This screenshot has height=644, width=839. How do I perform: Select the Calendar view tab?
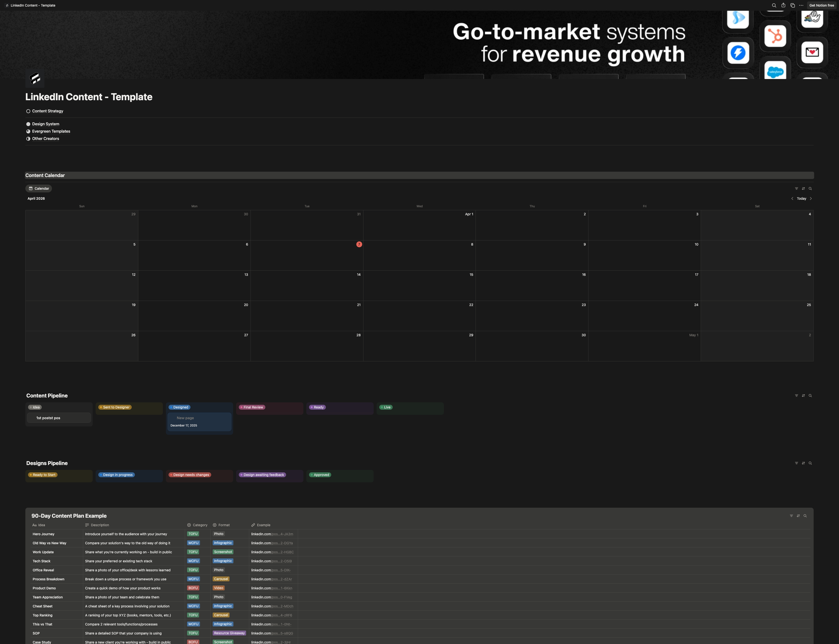(x=39, y=188)
